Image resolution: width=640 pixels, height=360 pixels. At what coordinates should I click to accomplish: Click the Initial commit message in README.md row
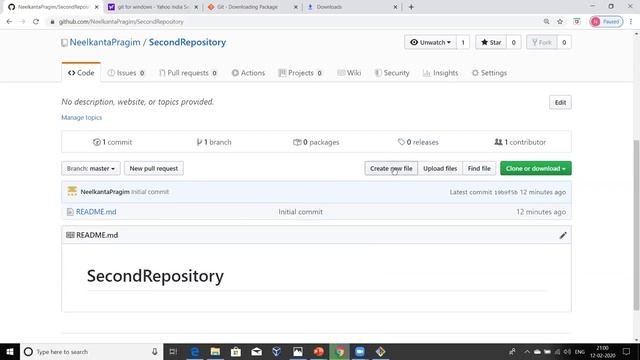pyautogui.click(x=300, y=212)
